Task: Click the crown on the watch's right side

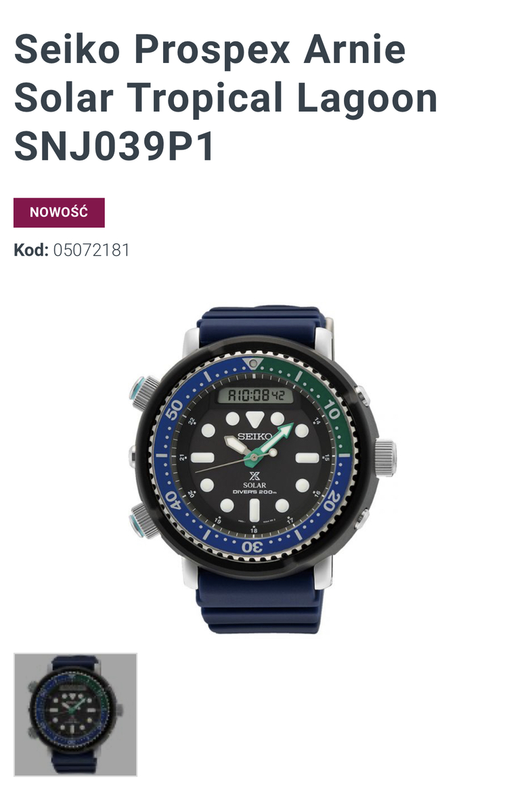Action: pyautogui.click(x=385, y=457)
